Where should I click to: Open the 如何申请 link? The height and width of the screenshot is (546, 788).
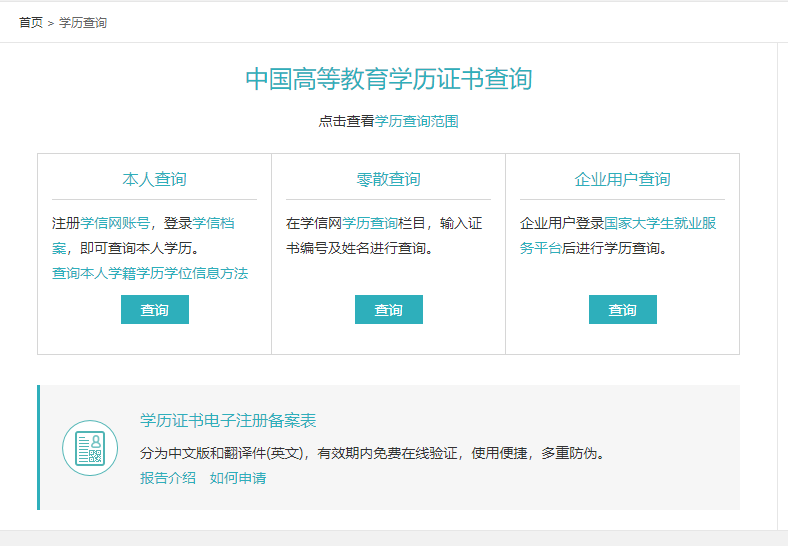[238, 478]
